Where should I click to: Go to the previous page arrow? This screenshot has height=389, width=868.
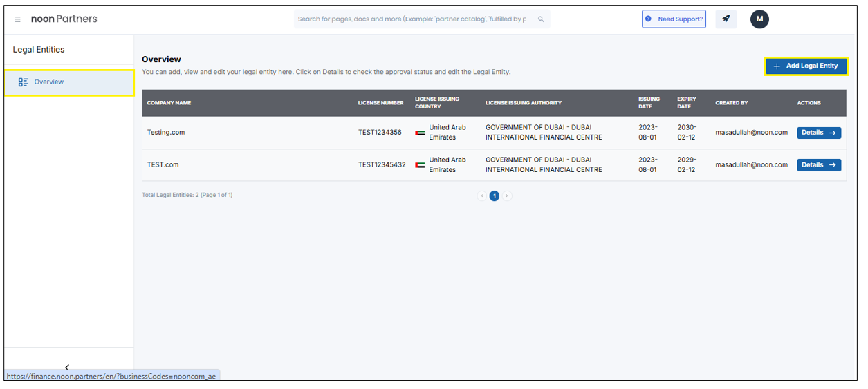click(x=482, y=196)
